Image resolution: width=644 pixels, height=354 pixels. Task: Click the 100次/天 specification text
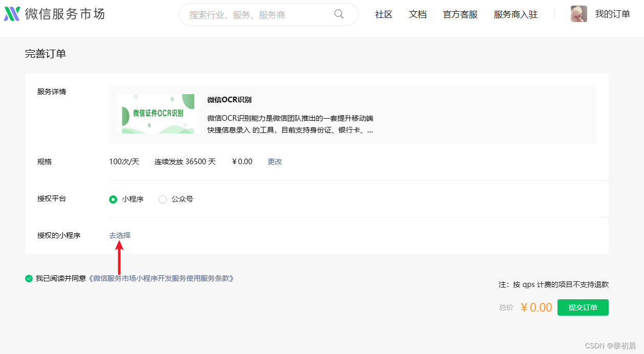point(124,162)
